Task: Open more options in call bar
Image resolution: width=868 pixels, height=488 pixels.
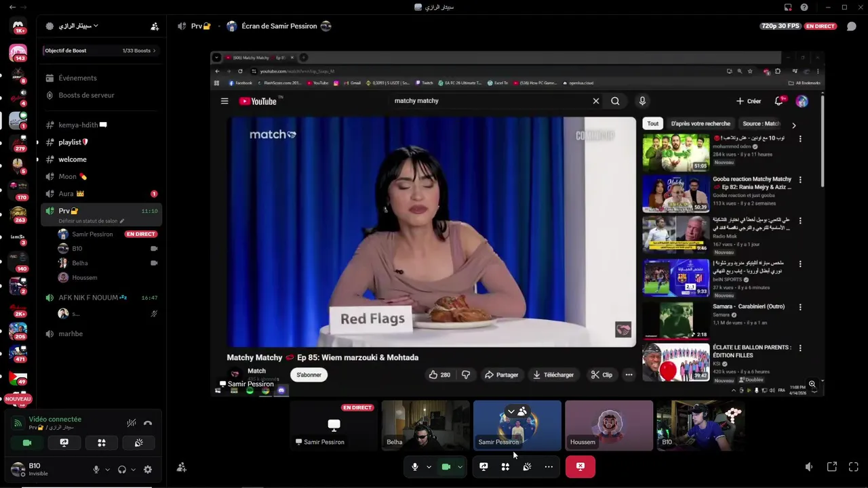Action: point(549,466)
